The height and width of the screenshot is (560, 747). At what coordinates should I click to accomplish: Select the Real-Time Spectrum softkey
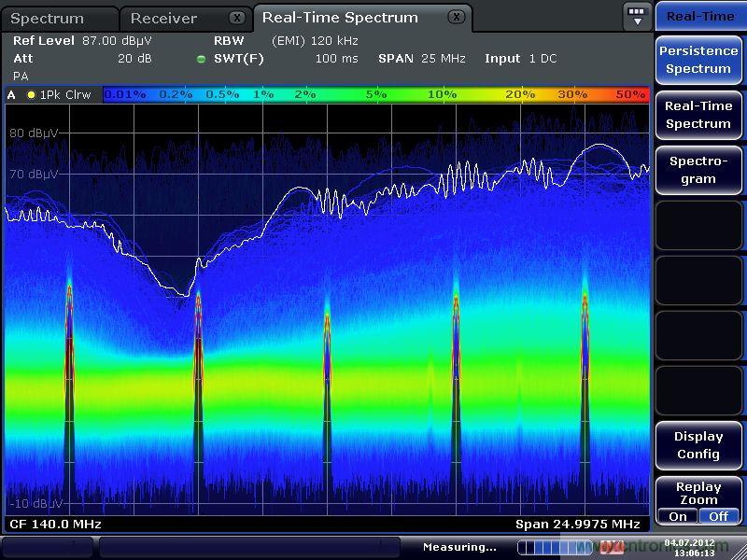(698, 115)
